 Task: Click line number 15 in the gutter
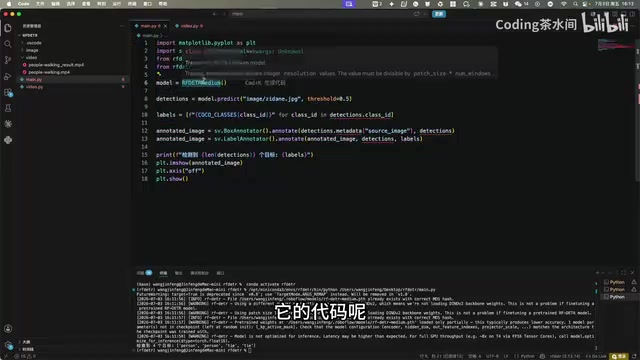144,155
